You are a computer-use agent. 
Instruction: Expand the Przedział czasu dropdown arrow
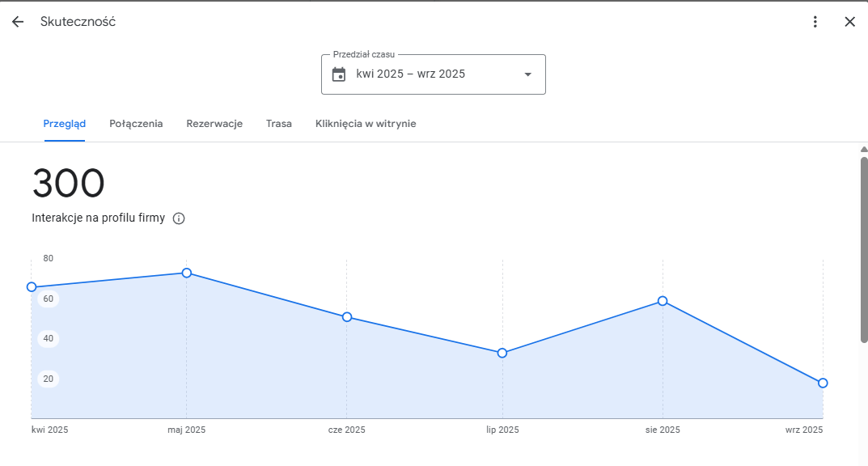527,74
